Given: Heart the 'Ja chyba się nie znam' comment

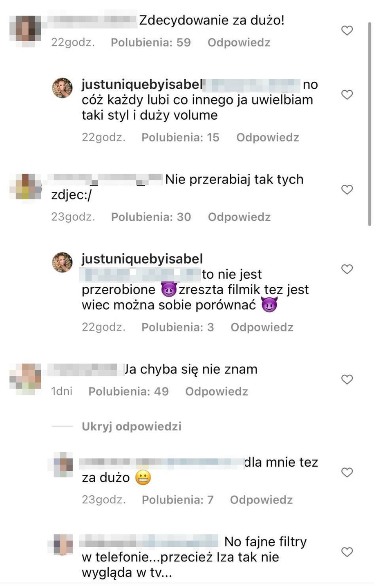Looking at the screenshot, I should click(x=347, y=380).
